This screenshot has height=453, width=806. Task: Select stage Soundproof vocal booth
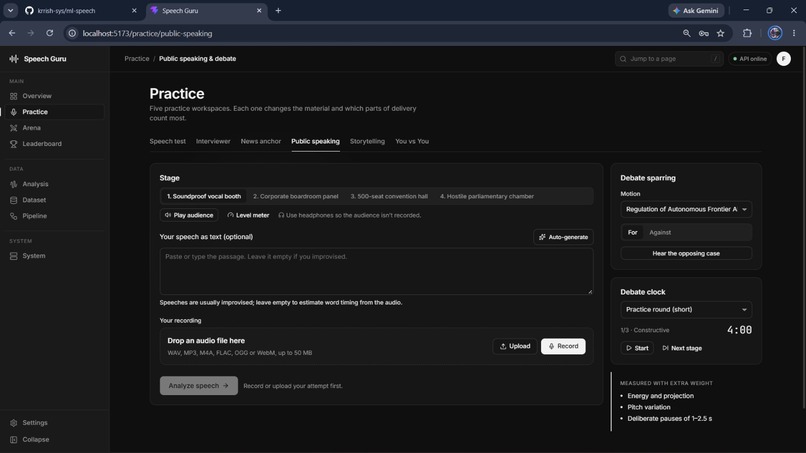click(204, 196)
